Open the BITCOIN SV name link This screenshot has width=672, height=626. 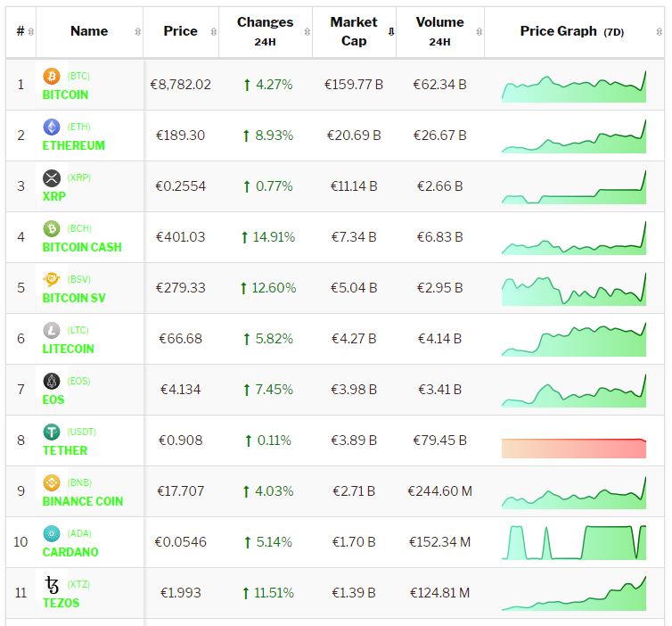click(x=74, y=298)
